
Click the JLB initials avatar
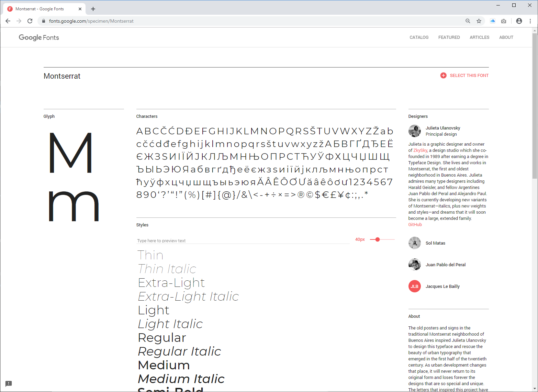point(415,286)
